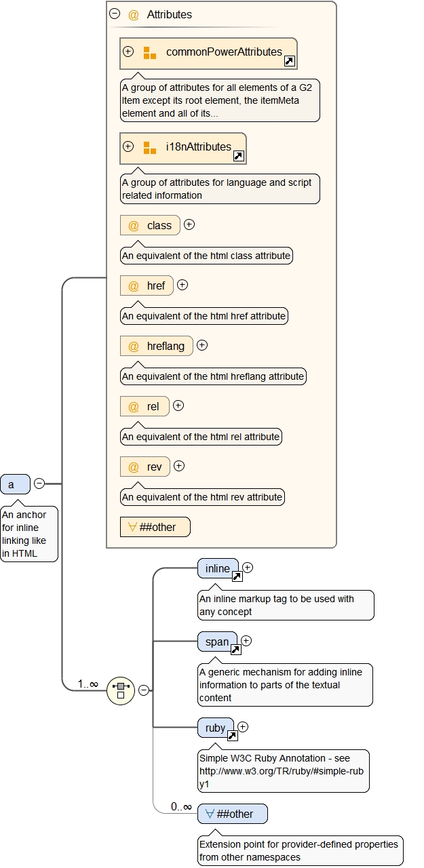Select the ##other element wildcard node
This screenshot has height=868, width=424.
[232, 814]
